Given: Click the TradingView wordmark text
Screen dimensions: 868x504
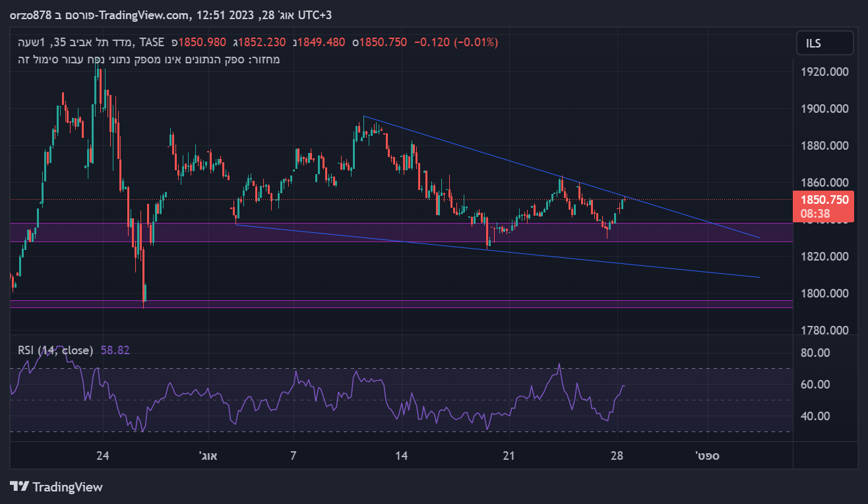Looking at the screenshot, I should [x=67, y=487].
